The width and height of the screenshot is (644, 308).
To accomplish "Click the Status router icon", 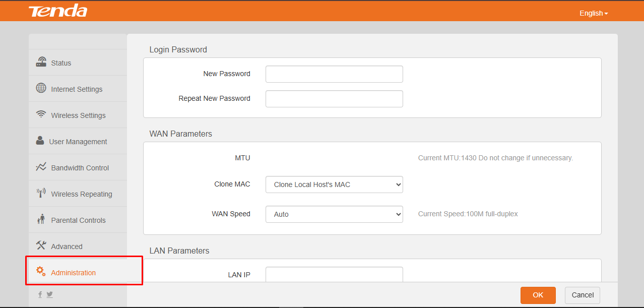I will [x=41, y=62].
